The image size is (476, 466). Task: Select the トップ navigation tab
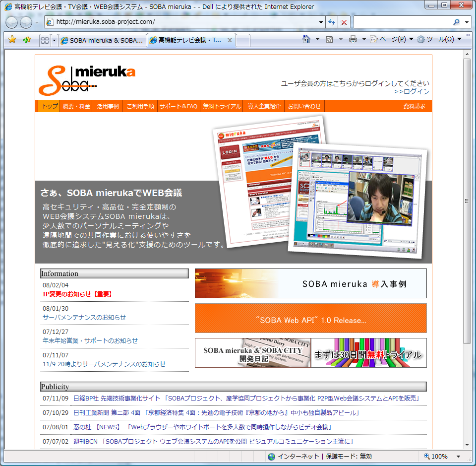(49, 106)
